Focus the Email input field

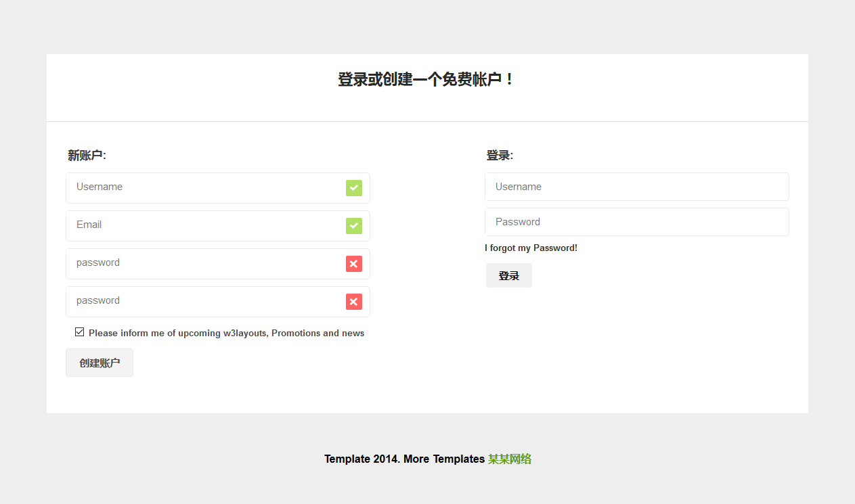pyautogui.click(x=218, y=226)
